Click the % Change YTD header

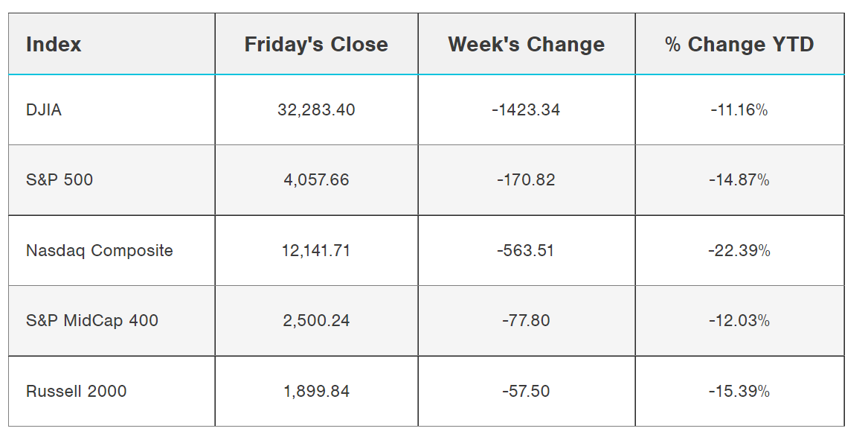point(739,45)
